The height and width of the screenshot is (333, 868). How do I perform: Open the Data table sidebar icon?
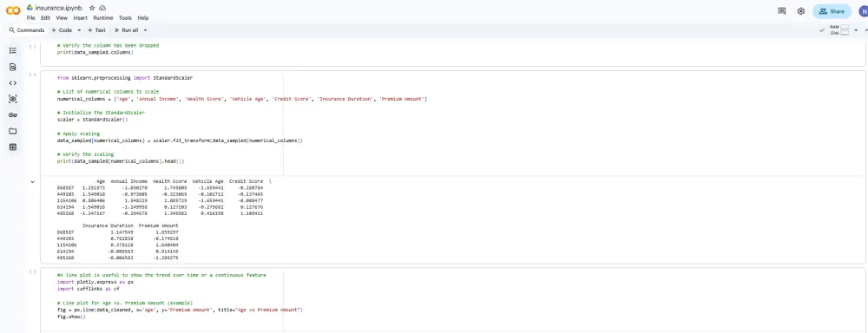point(13,147)
